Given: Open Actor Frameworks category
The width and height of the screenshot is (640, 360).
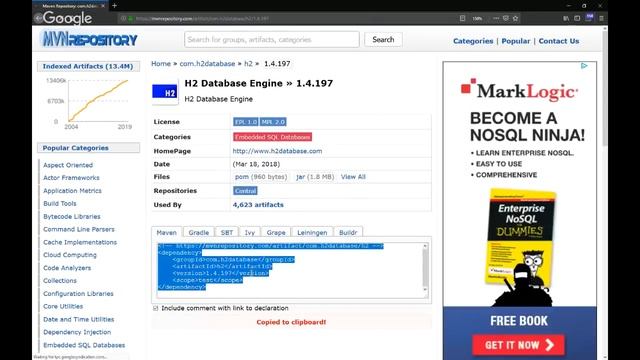Looking at the screenshot, I should tap(71, 178).
